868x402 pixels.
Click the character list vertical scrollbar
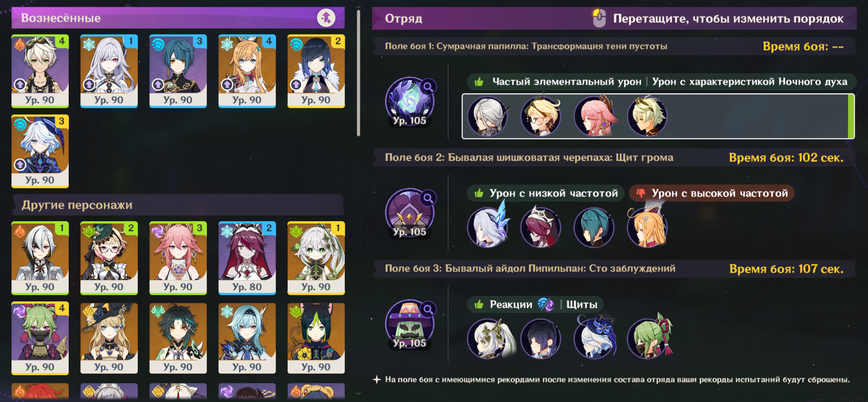point(359,73)
